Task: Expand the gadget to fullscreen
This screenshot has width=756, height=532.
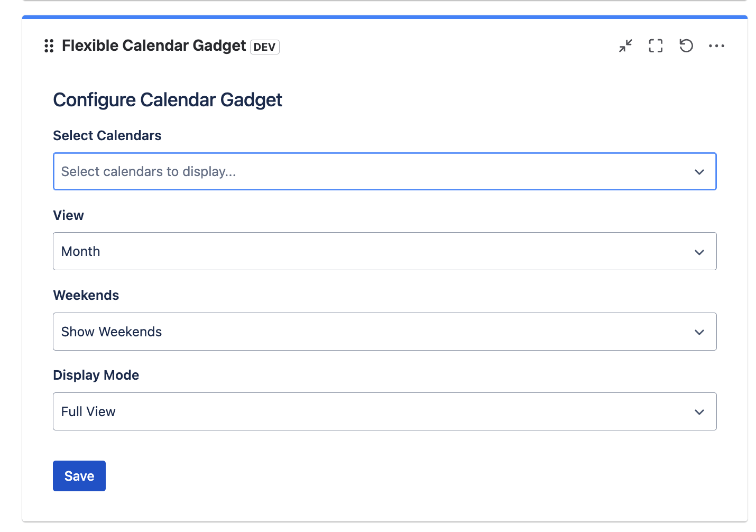Action: point(656,46)
